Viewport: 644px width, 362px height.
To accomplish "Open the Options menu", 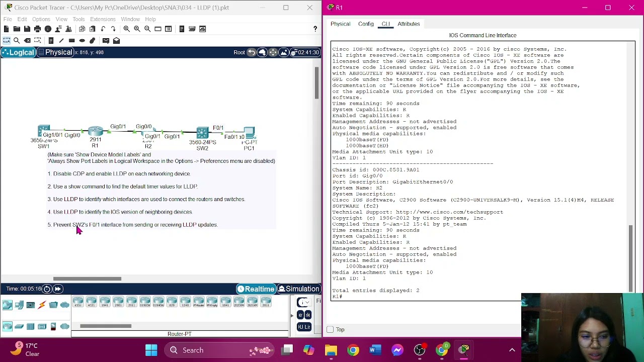I will click(x=41, y=19).
